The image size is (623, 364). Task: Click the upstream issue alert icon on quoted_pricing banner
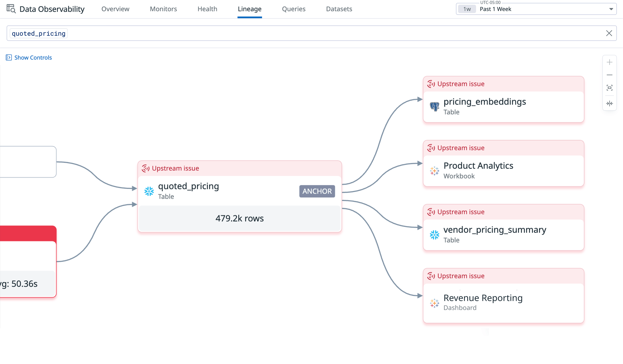pos(145,168)
